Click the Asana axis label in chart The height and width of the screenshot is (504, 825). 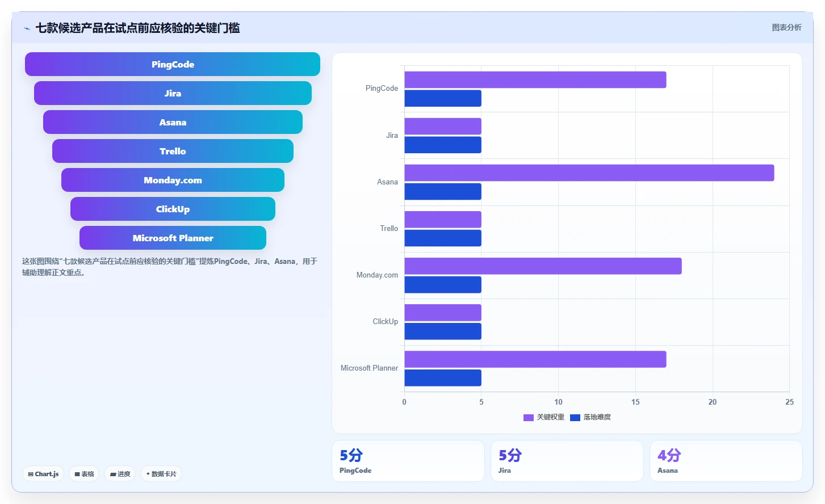pos(387,182)
